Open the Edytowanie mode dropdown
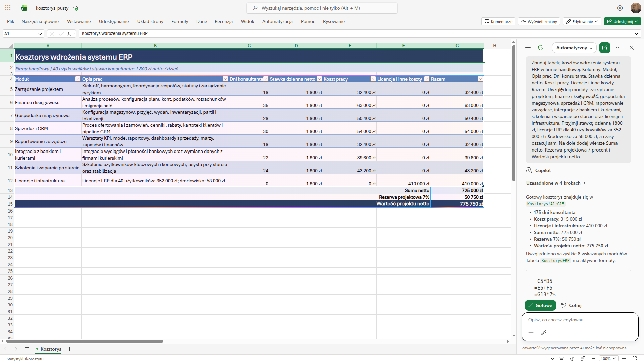 coord(582,21)
